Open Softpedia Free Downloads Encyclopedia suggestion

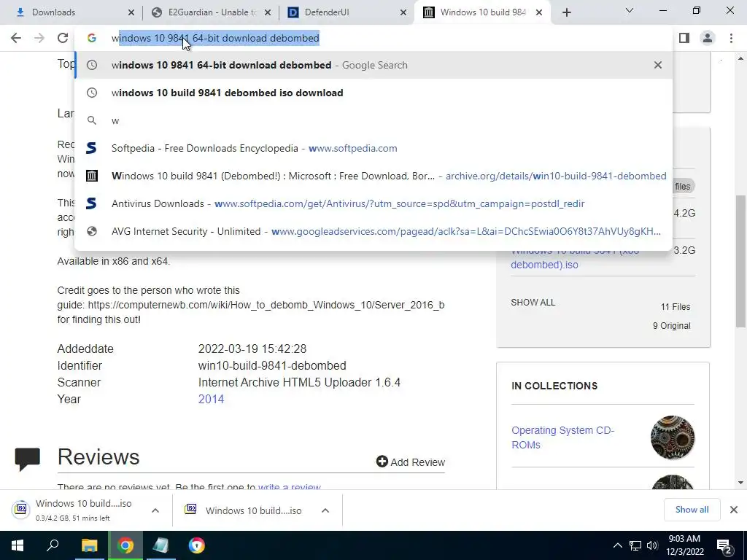(373, 148)
